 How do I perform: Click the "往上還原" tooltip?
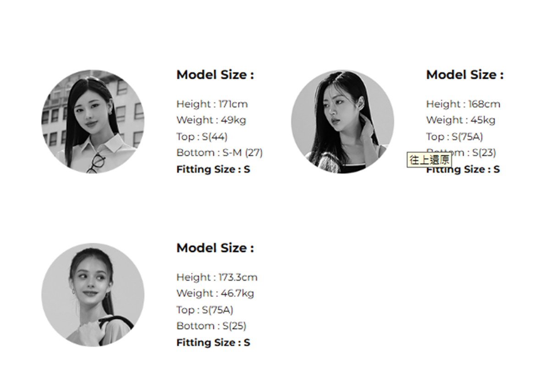[429, 160]
